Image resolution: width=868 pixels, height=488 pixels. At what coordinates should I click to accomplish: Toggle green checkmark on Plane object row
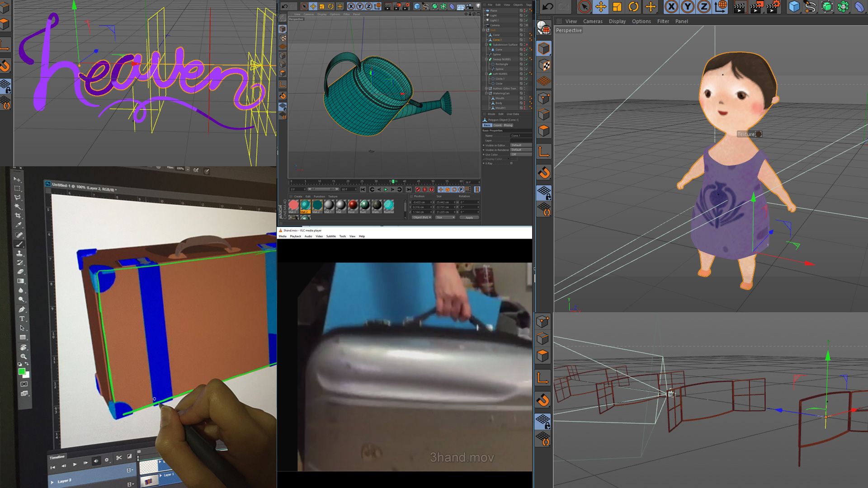point(527,10)
